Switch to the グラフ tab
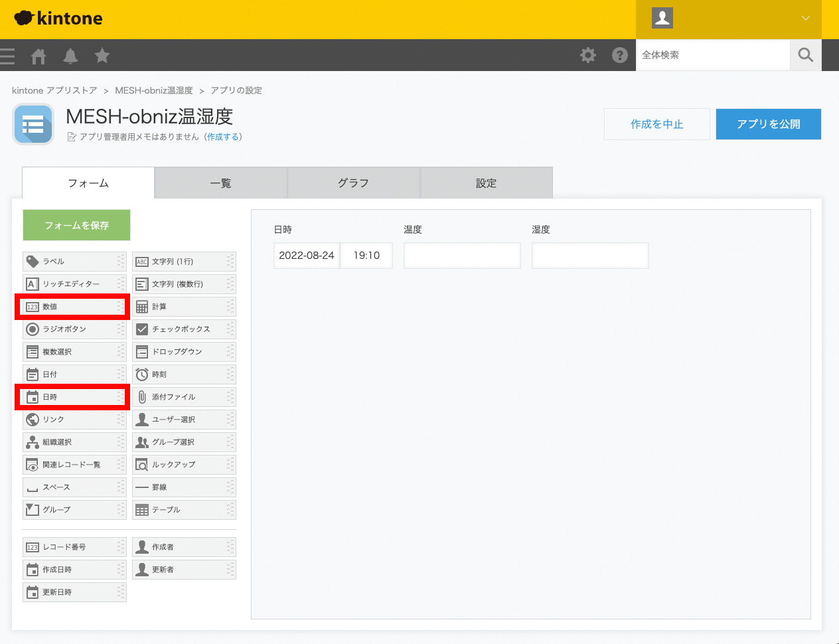 pos(354,183)
